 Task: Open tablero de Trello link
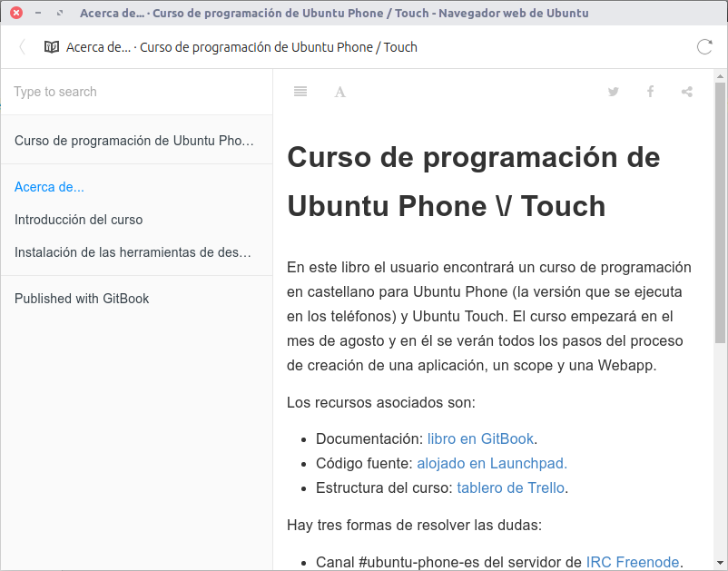pos(511,487)
